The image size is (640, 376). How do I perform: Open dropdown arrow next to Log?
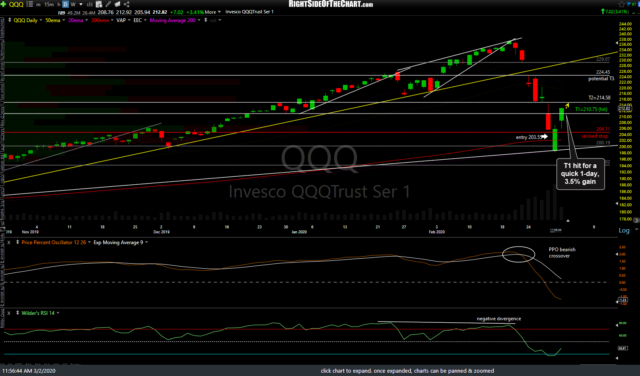tap(636, 230)
